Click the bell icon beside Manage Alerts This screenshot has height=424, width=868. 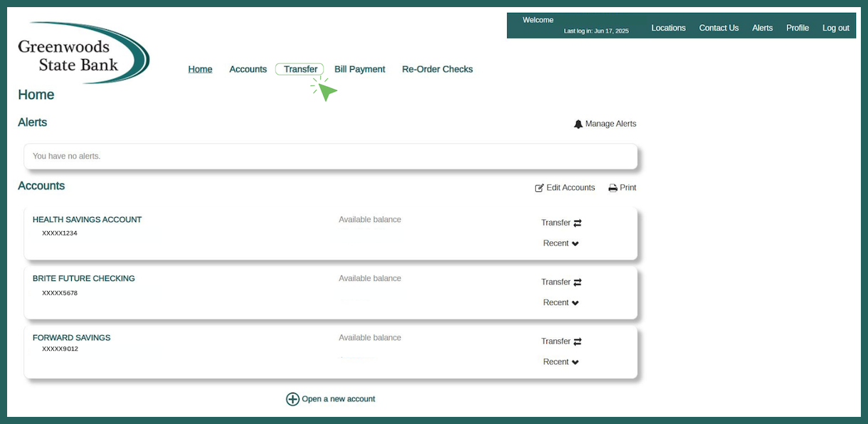(x=578, y=124)
